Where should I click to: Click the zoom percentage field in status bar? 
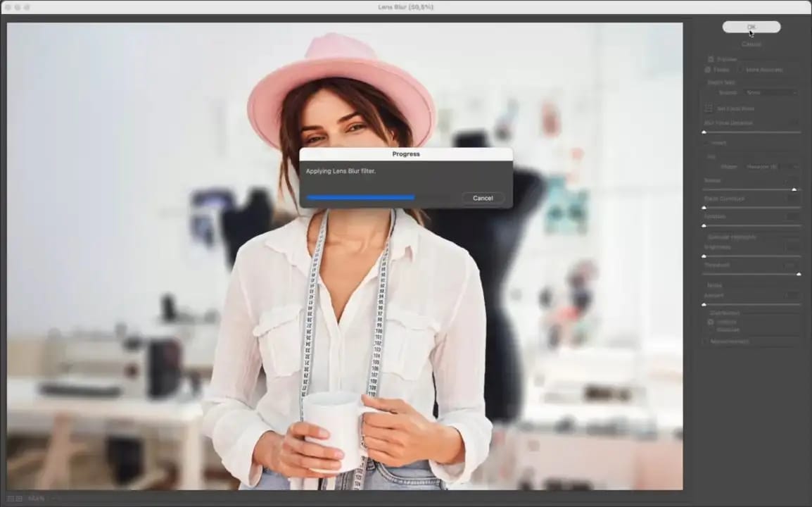tap(37, 499)
